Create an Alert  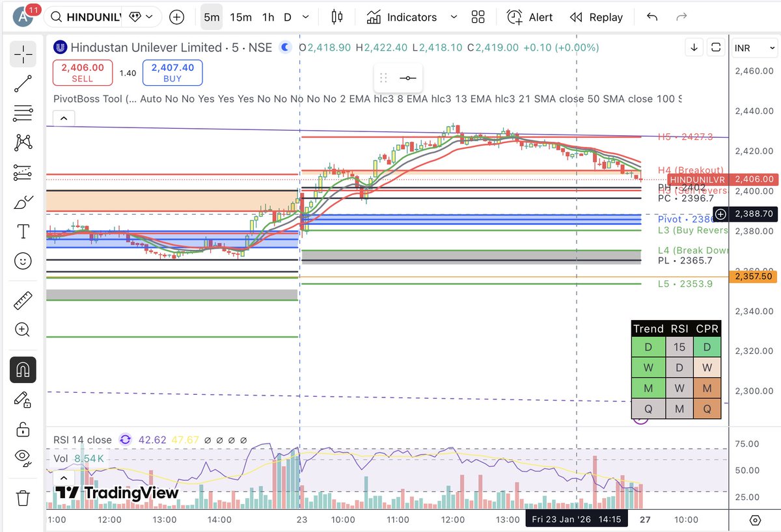point(530,17)
